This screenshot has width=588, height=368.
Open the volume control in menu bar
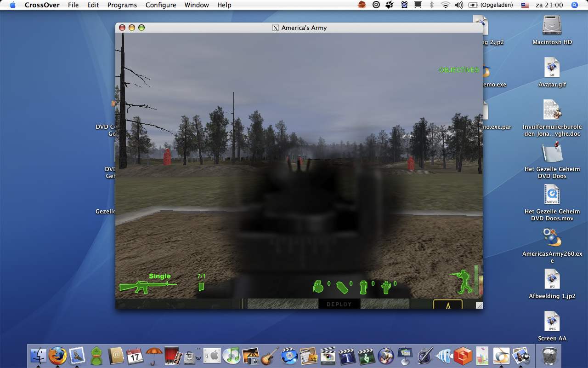(x=459, y=5)
